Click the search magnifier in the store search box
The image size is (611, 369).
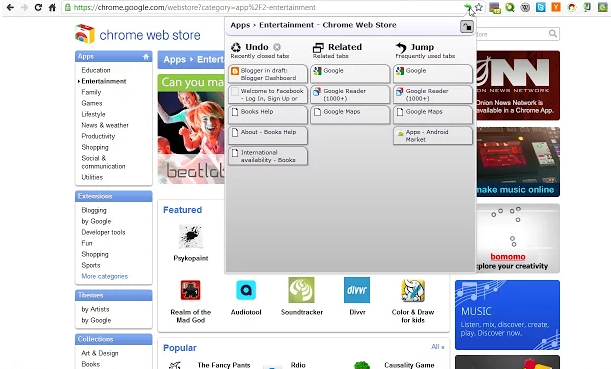(x=553, y=34)
